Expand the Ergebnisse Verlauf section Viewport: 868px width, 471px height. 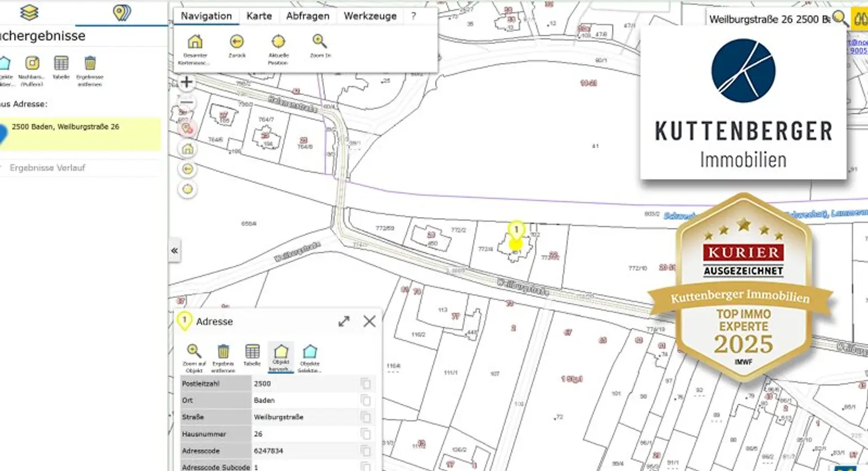47,167
